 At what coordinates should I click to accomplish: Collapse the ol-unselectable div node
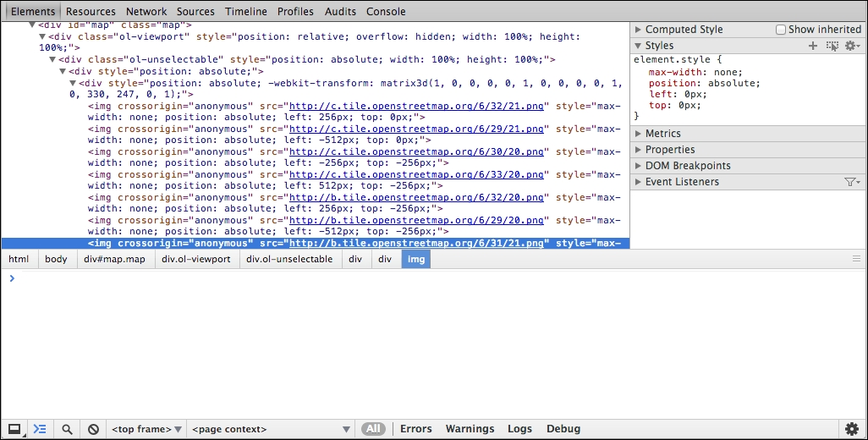[x=52, y=59]
